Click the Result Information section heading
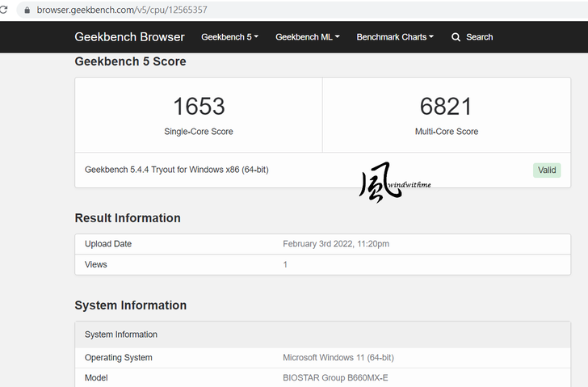588x387 pixels. (x=128, y=218)
